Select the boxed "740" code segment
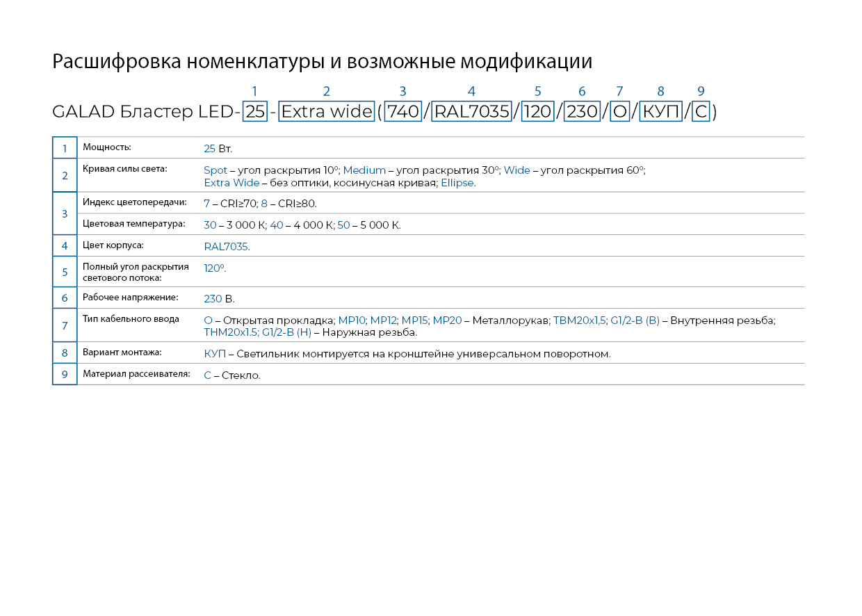Screen dimensions: 862x616 click(403, 111)
